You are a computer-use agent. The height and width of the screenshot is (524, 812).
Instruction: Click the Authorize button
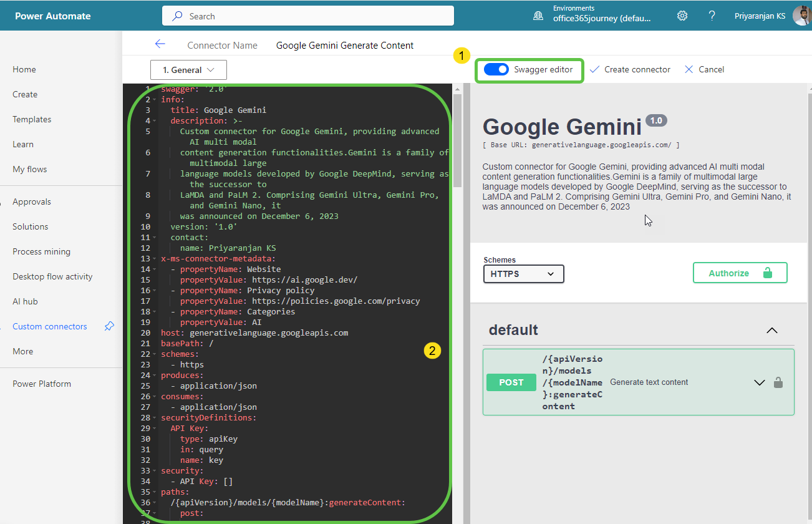coord(740,272)
